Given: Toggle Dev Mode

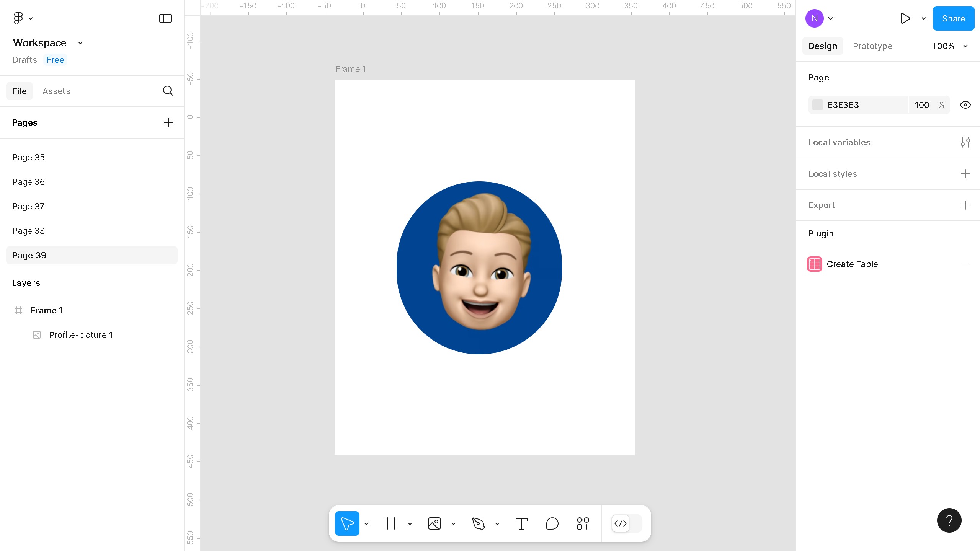Looking at the screenshot, I should (x=620, y=523).
